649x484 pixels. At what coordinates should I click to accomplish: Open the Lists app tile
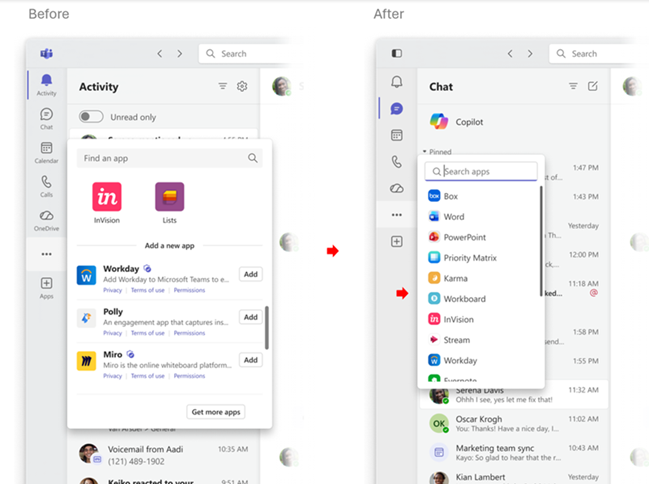170,203
